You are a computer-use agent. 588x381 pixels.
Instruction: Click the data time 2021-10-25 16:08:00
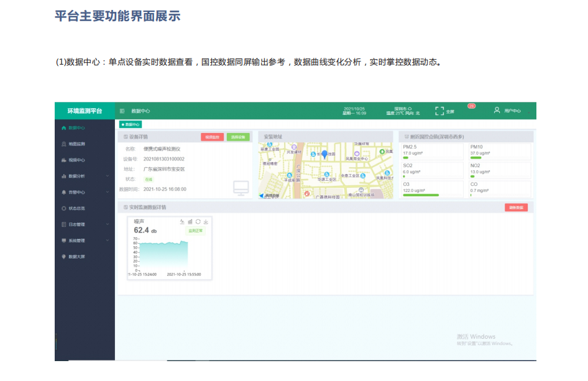165,190
